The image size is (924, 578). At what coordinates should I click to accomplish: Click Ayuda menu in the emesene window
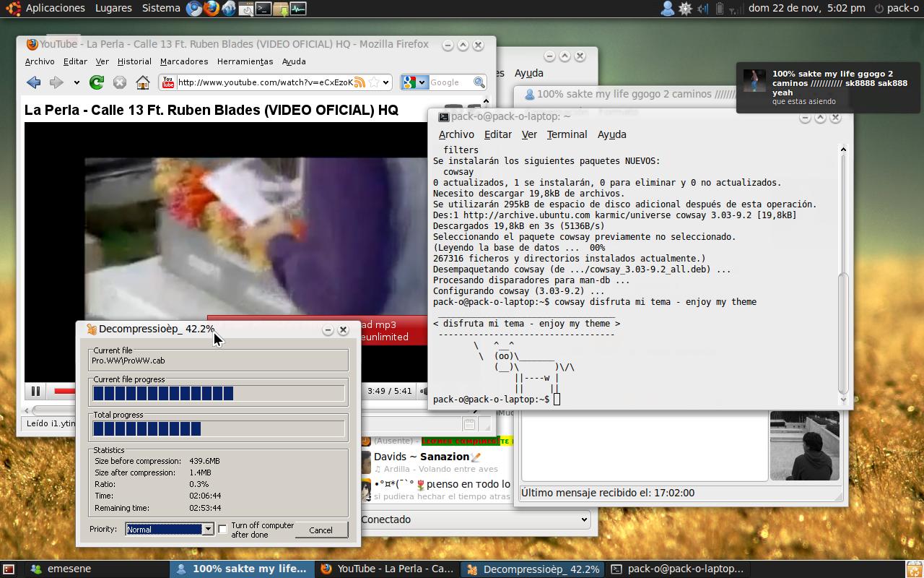click(x=528, y=73)
